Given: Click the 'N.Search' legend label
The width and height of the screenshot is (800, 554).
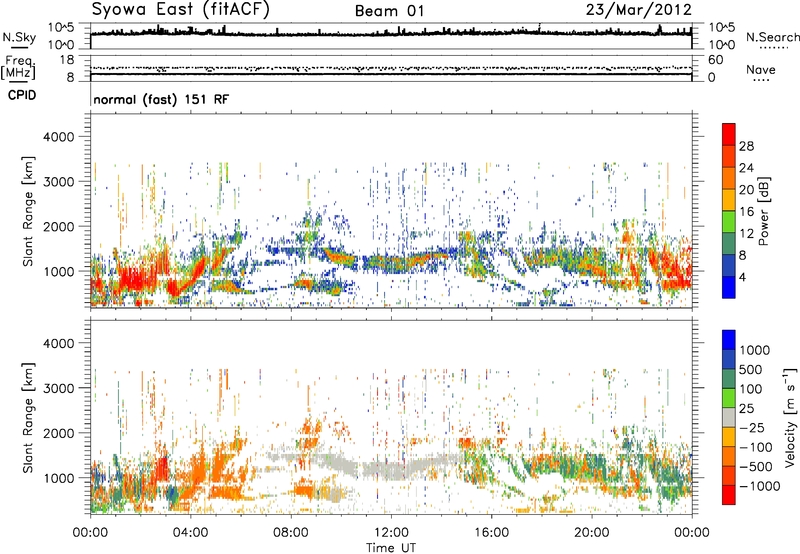Looking at the screenshot, I should point(772,37).
